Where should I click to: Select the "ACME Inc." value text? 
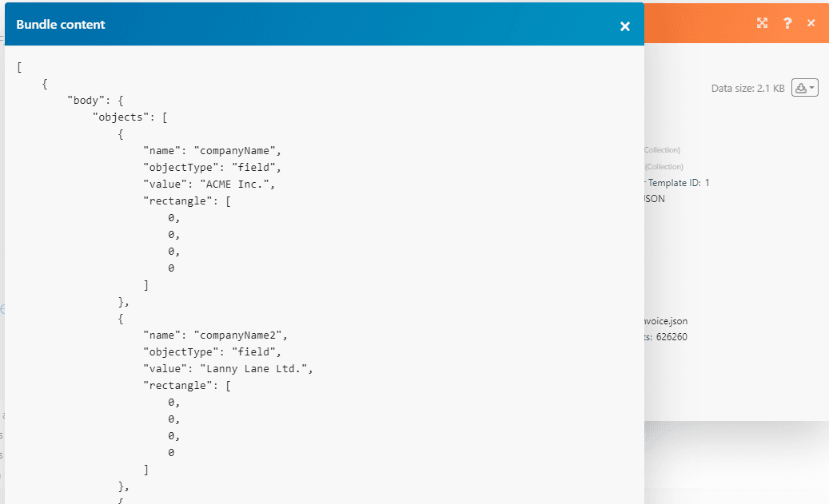coord(237,184)
